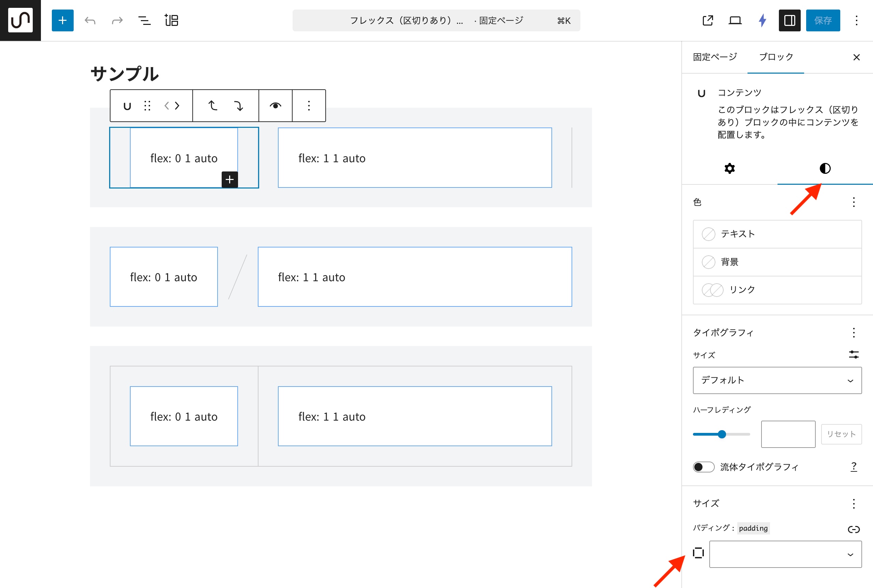The width and height of the screenshot is (873, 588).
Task: Open the lightning bolt plugin panel
Action: (x=762, y=20)
